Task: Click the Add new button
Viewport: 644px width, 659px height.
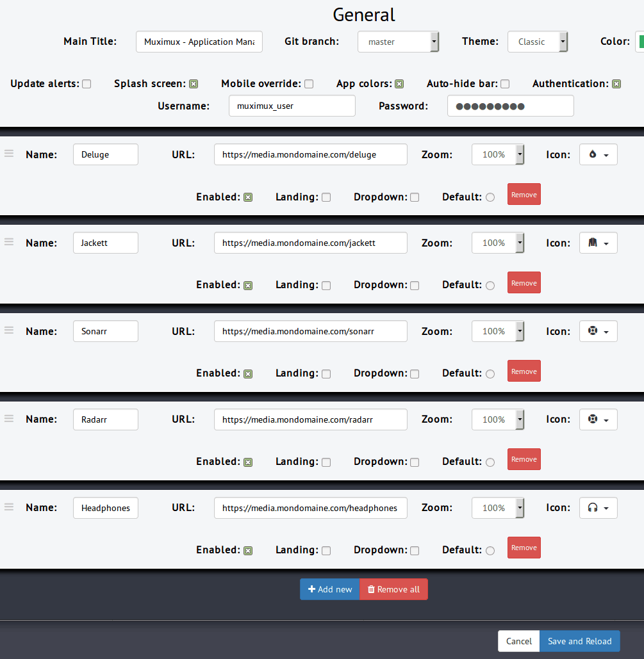Action: [330, 589]
